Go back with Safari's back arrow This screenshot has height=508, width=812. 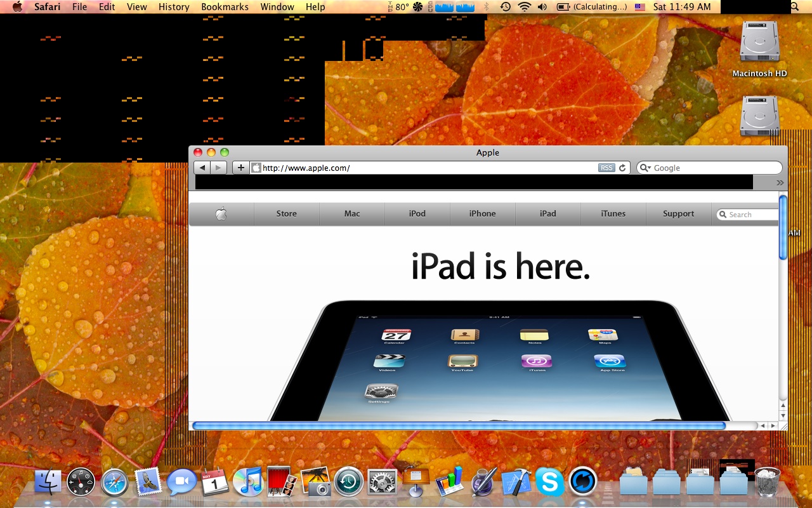tap(202, 168)
